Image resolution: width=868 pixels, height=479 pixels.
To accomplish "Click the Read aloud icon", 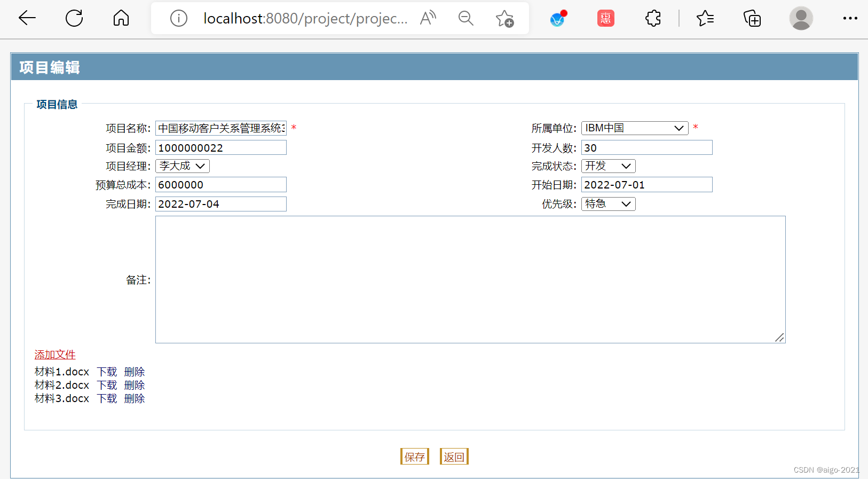I will pos(428,18).
